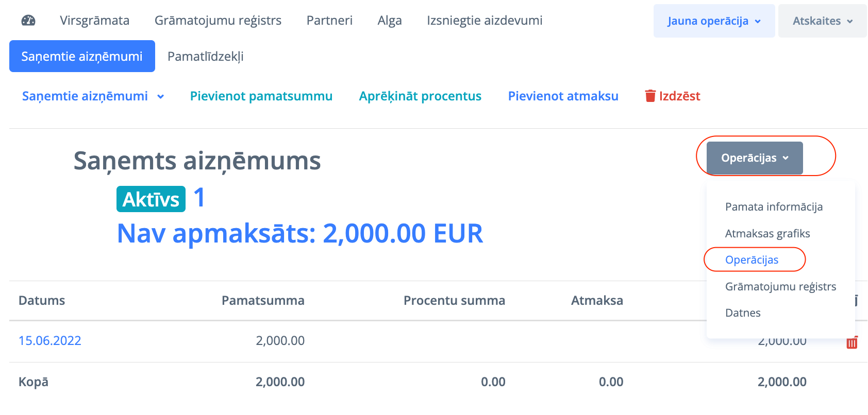Go to Virsgrāmata in the top navigation

click(94, 21)
